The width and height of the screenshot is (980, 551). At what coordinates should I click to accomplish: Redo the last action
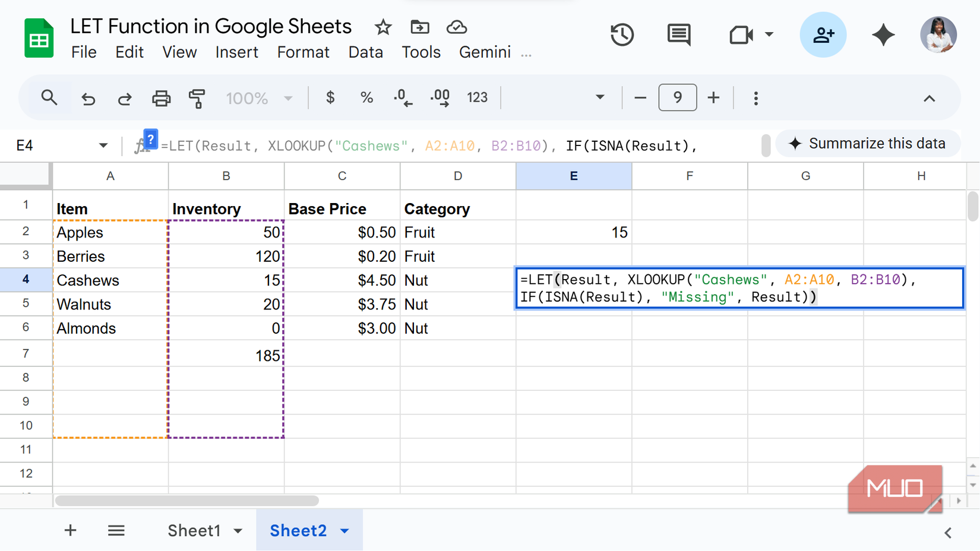[125, 97]
